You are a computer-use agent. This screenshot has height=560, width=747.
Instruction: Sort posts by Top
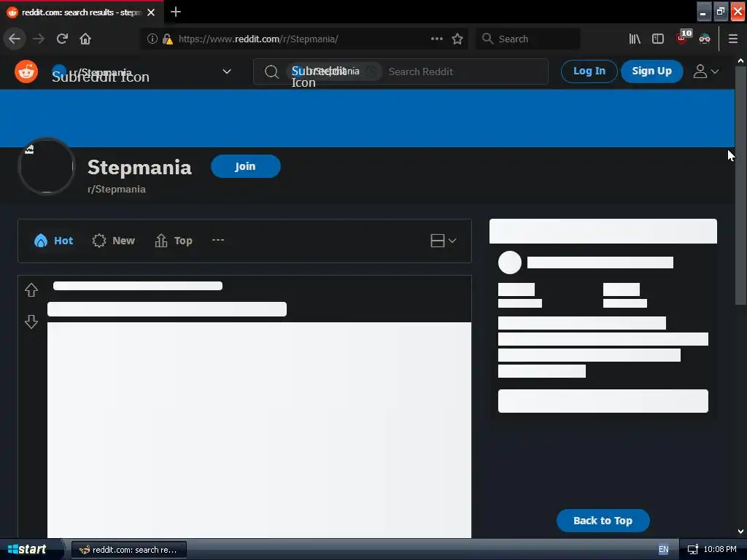point(174,241)
